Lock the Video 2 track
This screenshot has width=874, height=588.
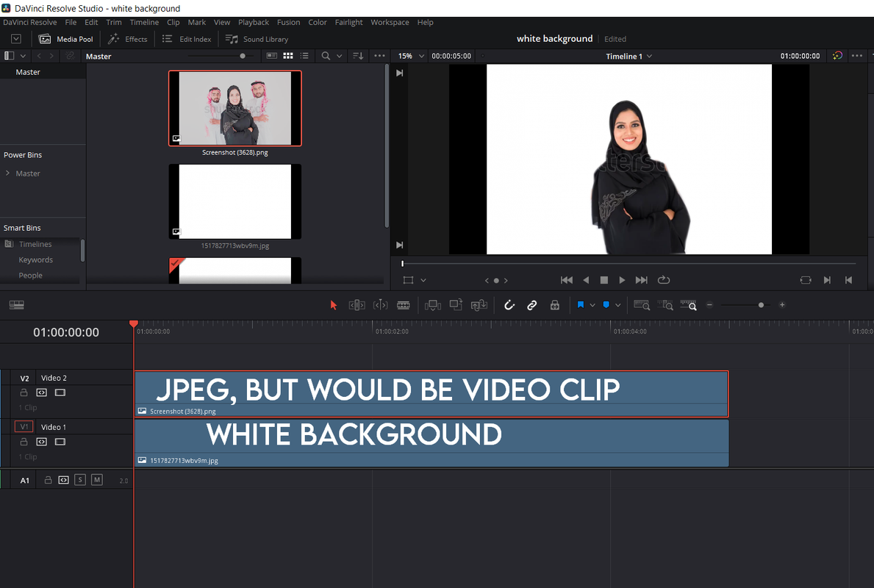pyautogui.click(x=24, y=392)
